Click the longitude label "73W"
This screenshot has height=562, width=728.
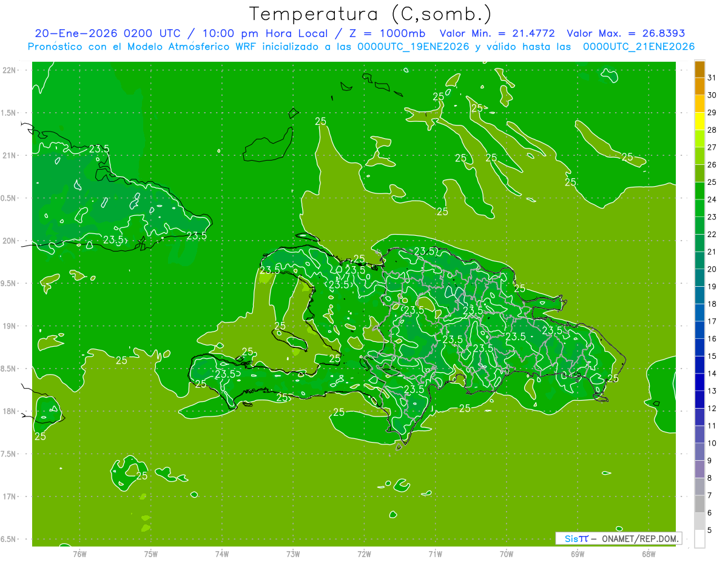[x=293, y=554]
